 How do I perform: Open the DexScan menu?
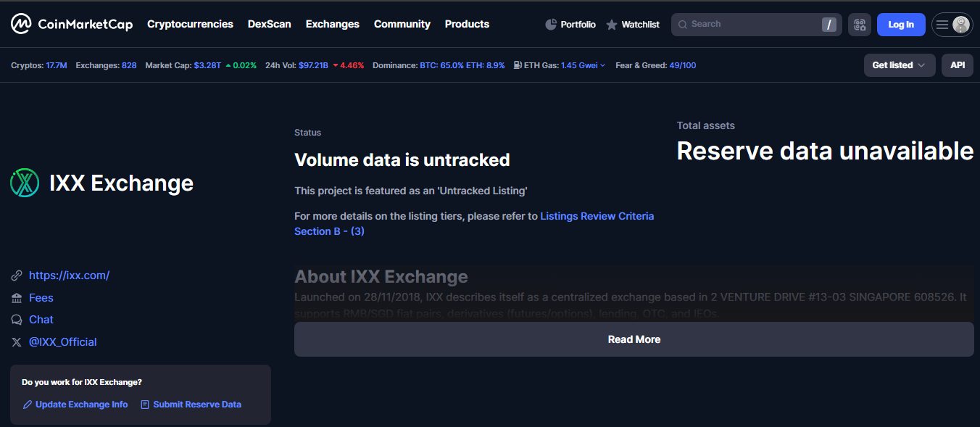pyautogui.click(x=270, y=24)
